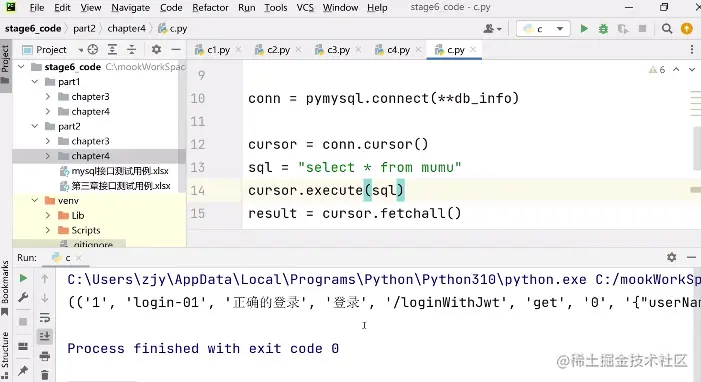The height and width of the screenshot is (382, 701).
Task: Open Project panel gear options
Action: [x=156, y=49]
